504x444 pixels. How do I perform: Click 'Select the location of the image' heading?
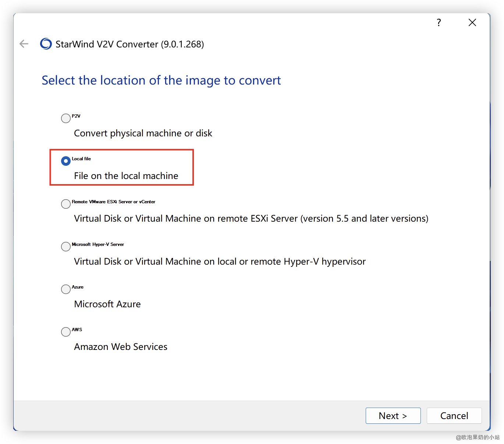pos(161,80)
